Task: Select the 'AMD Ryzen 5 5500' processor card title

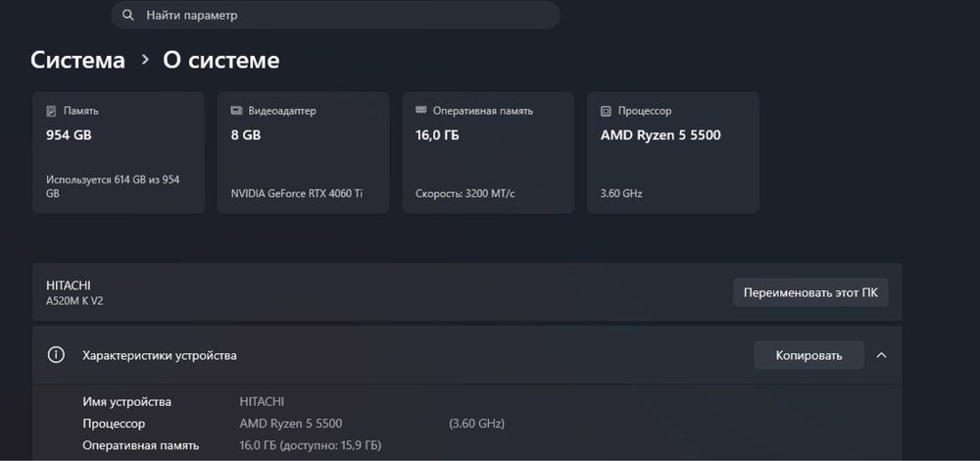Action: 661,135
